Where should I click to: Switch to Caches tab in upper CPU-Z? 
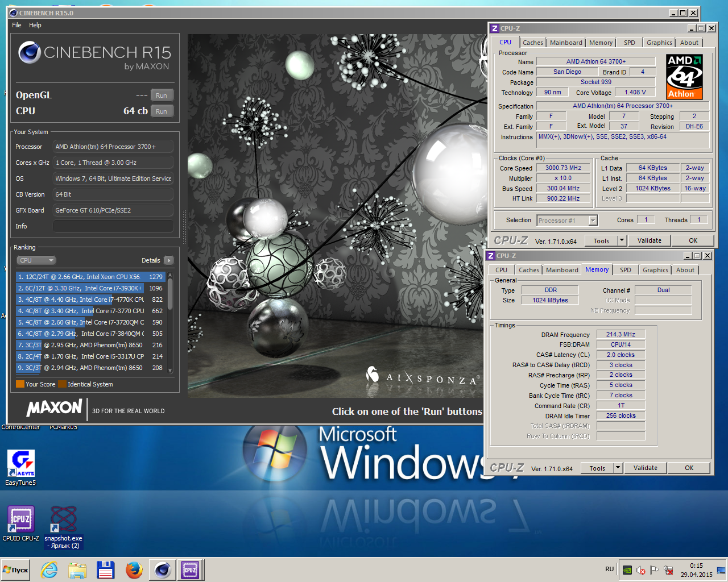click(x=533, y=43)
